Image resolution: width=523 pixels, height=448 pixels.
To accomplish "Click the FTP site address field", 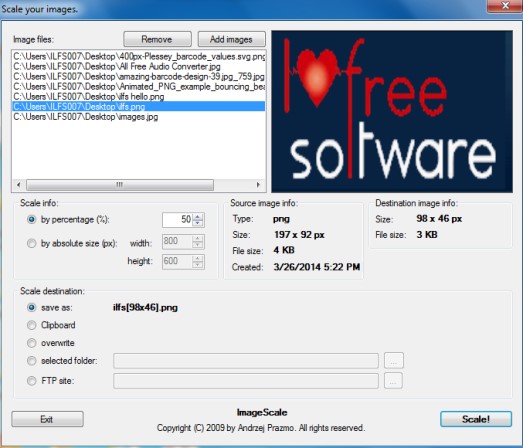I will [x=246, y=381].
